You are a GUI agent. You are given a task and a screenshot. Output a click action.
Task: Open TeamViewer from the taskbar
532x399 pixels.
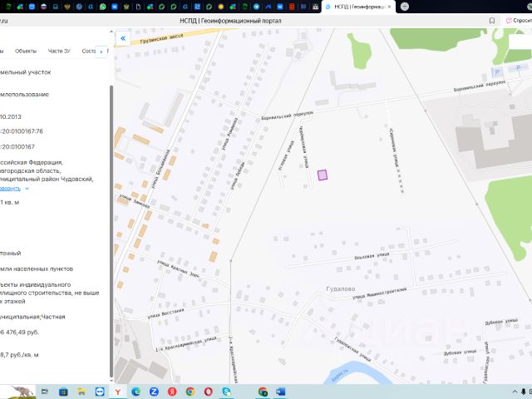[x=100, y=392]
